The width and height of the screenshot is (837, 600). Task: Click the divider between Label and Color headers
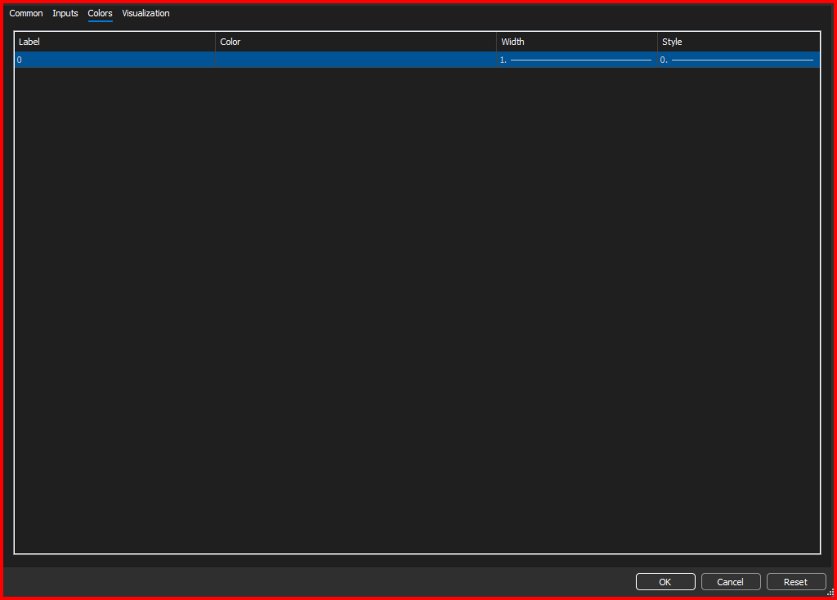(215, 42)
